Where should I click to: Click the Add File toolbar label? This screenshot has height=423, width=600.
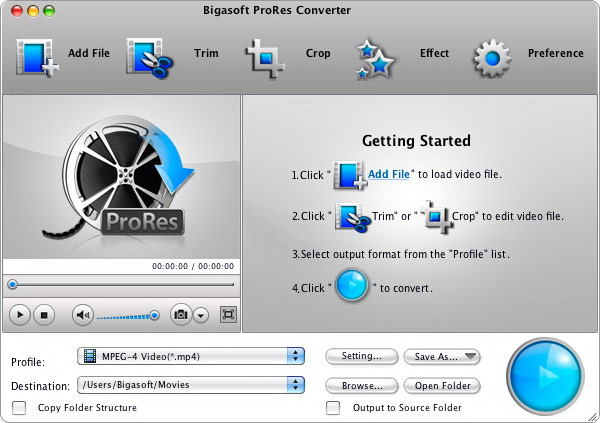point(89,53)
